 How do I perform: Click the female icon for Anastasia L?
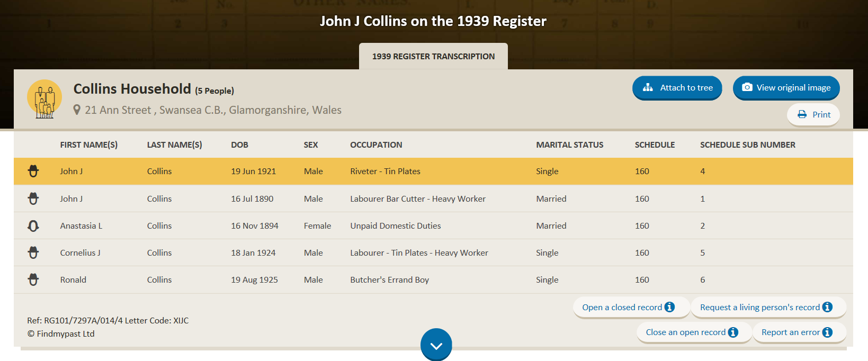[x=33, y=226]
